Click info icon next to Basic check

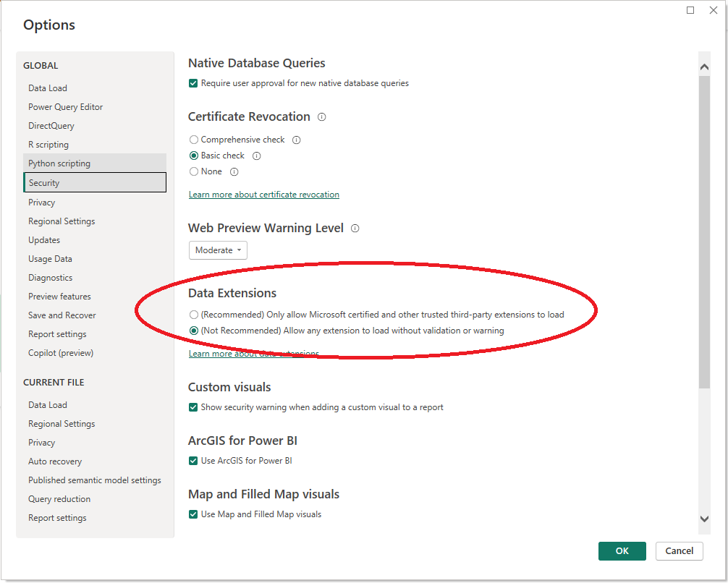[256, 156]
